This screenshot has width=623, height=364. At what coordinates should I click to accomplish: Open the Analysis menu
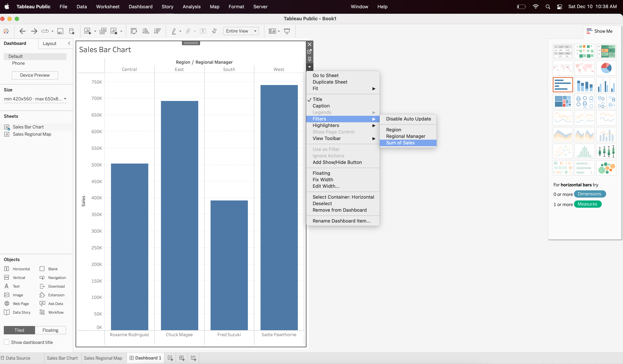click(191, 7)
